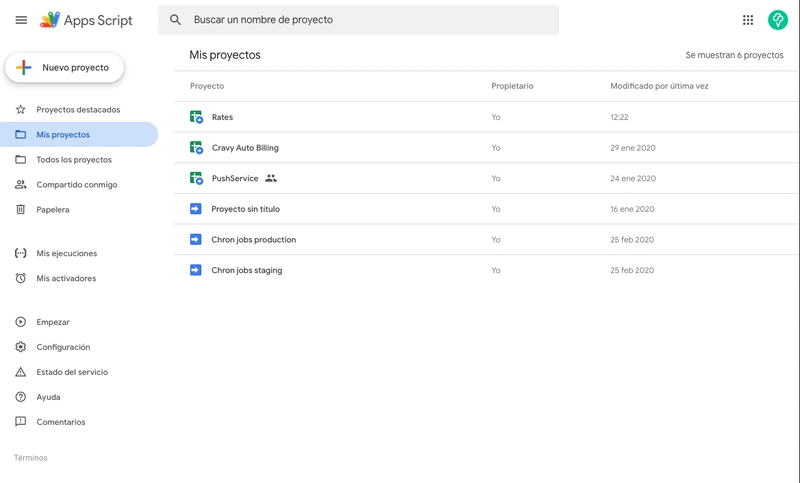This screenshot has width=800, height=483.
Task: Click the plus icon in Nuevo proyecto
Action: pyautogui.click(x=23, y=67)
